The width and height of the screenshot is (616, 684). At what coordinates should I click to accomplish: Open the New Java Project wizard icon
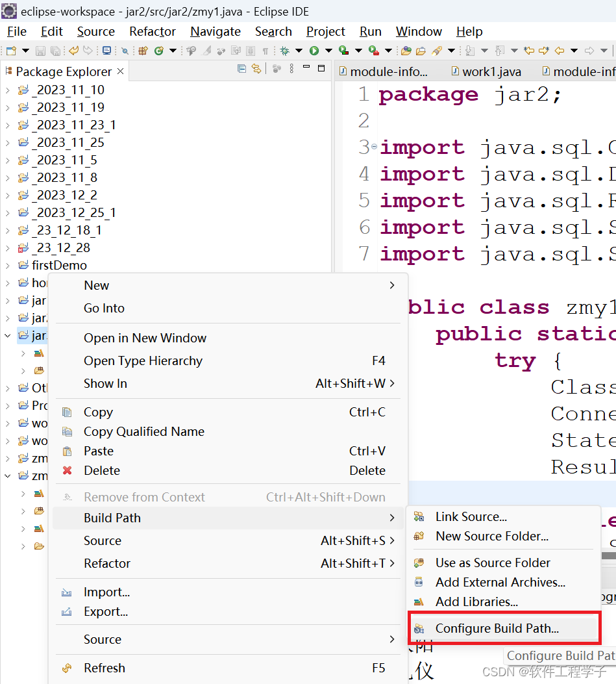click(143, 50)
